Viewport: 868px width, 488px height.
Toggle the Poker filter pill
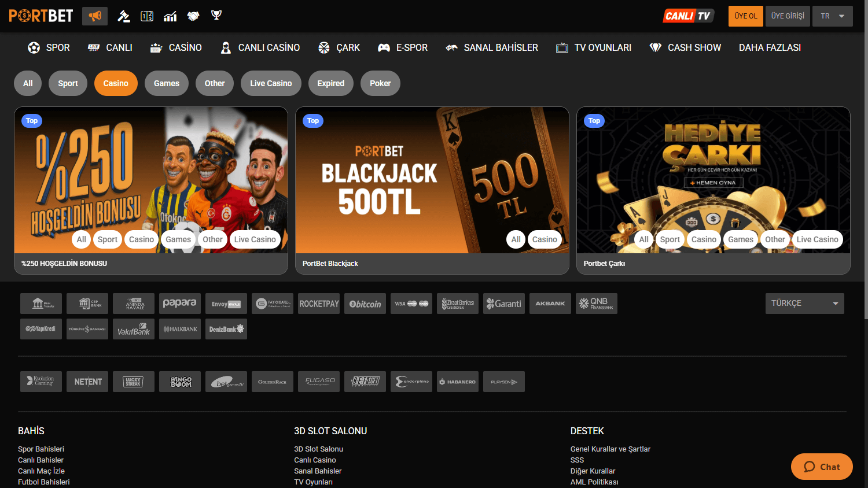380,83
